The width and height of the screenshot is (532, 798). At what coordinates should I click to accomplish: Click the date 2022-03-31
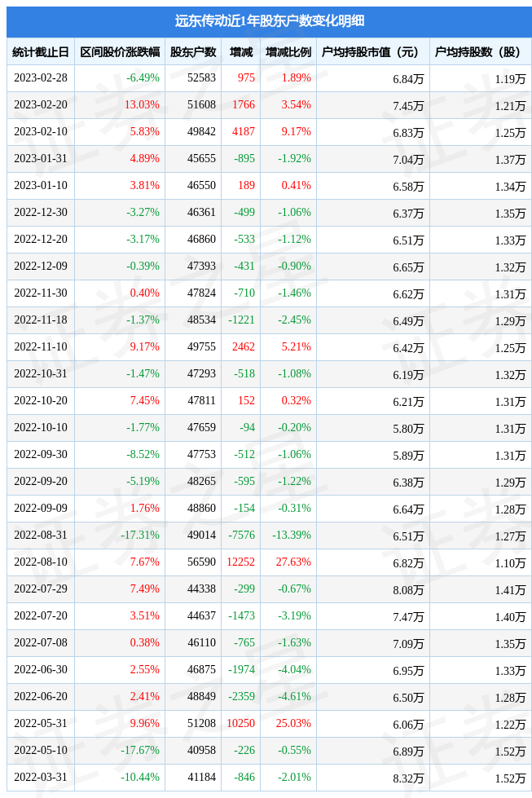(x=41, y=779)
